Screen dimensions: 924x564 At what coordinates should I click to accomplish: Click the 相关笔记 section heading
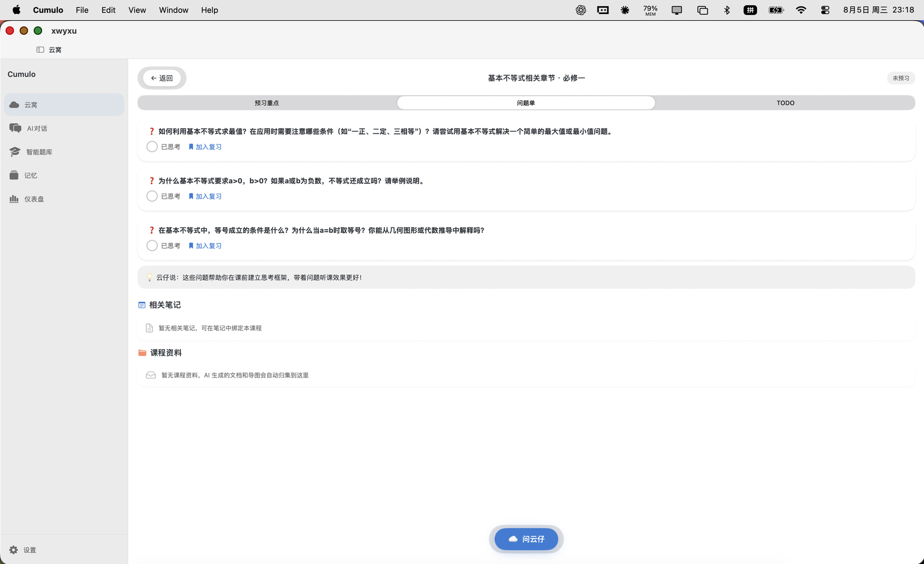165,305
